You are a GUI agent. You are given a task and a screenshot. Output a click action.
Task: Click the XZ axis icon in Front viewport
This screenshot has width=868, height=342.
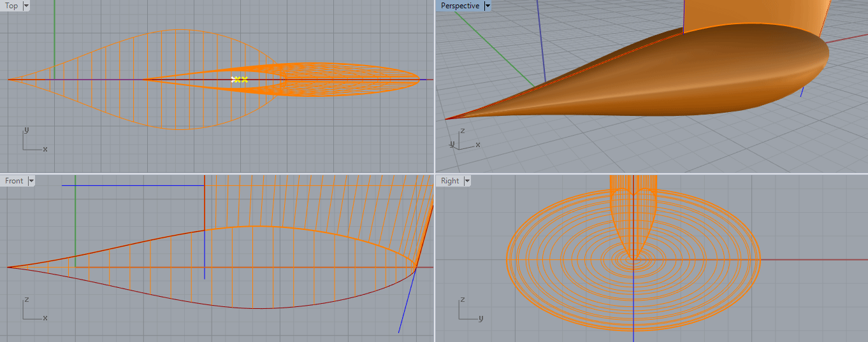[35, 308]
